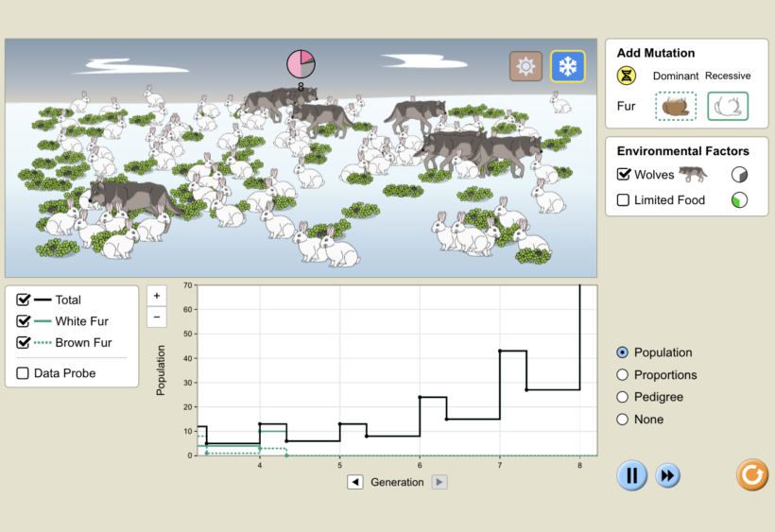Screen dimensions: 775x532
Task: Zoom out the population graph
Action: 157,317
